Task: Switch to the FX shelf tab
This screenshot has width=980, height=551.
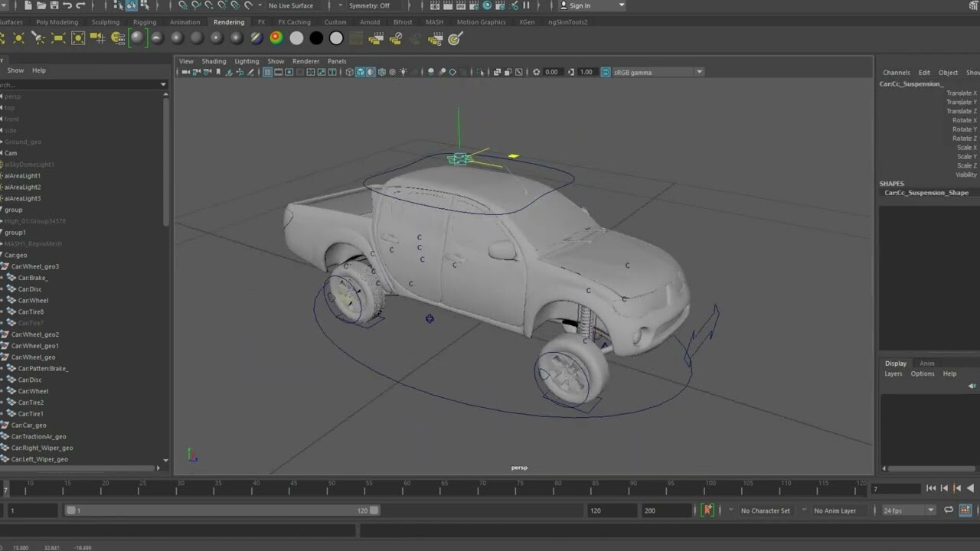Action: pyautogui.click(x=261, y=22)
